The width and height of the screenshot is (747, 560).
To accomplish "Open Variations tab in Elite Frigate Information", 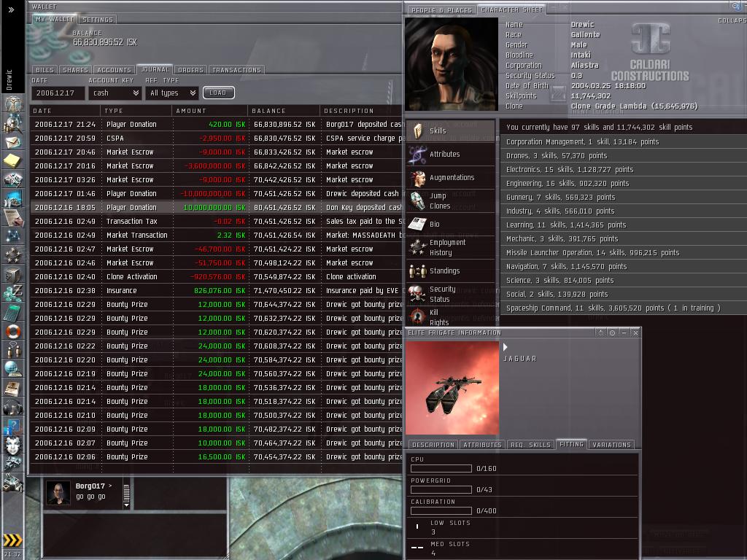I will pyautogui.click(x=611, y=444).
